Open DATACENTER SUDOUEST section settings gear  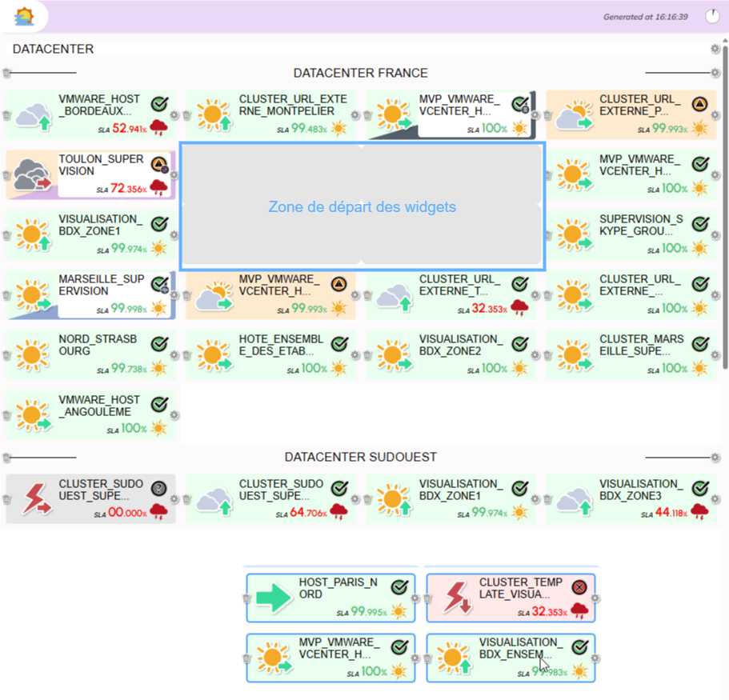click(x=715, y=458)
